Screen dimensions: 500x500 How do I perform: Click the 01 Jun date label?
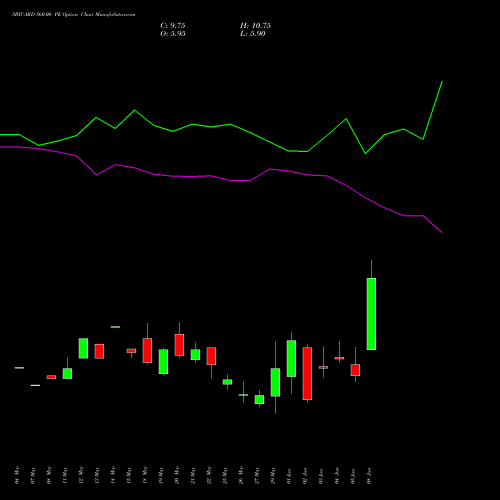(x=289, y=475)
